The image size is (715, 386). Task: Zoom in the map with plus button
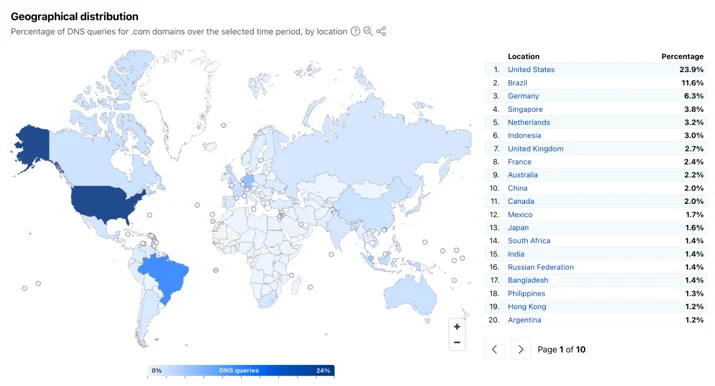click(x=457, y=327)
